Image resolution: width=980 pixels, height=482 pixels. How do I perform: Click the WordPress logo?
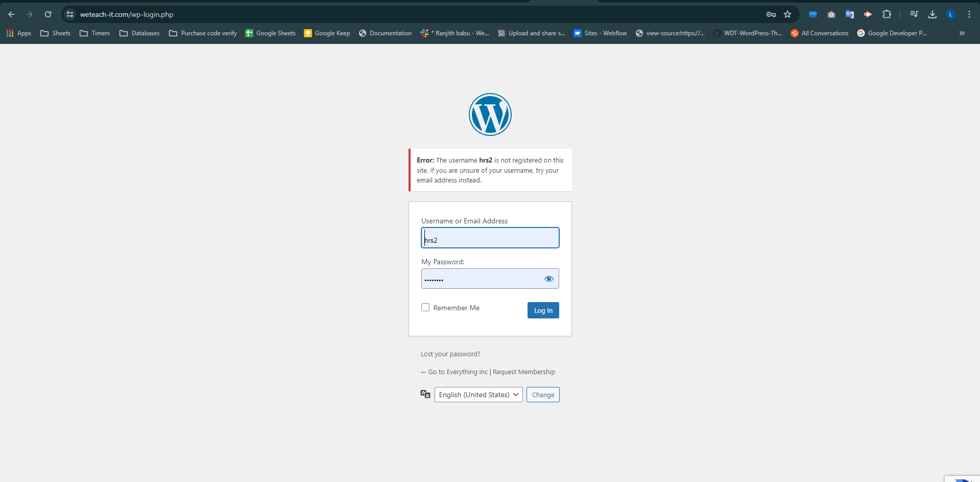coord(490,114)
